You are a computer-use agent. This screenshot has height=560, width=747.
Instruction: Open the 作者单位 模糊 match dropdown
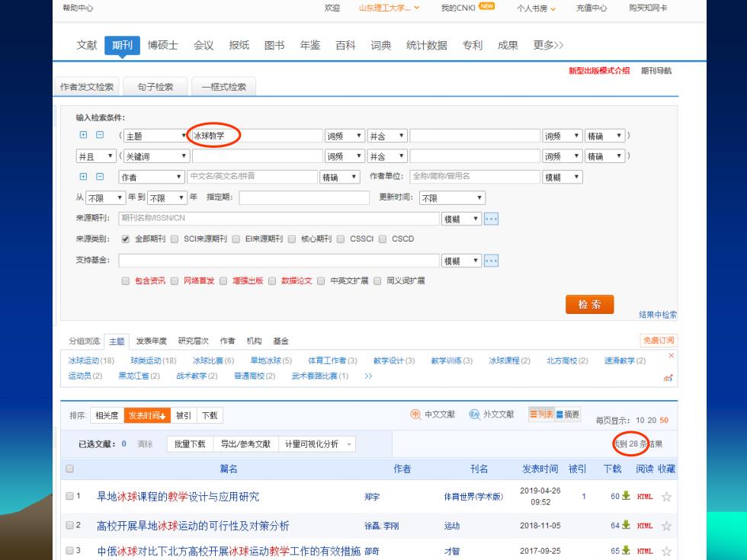pos(563,177)
